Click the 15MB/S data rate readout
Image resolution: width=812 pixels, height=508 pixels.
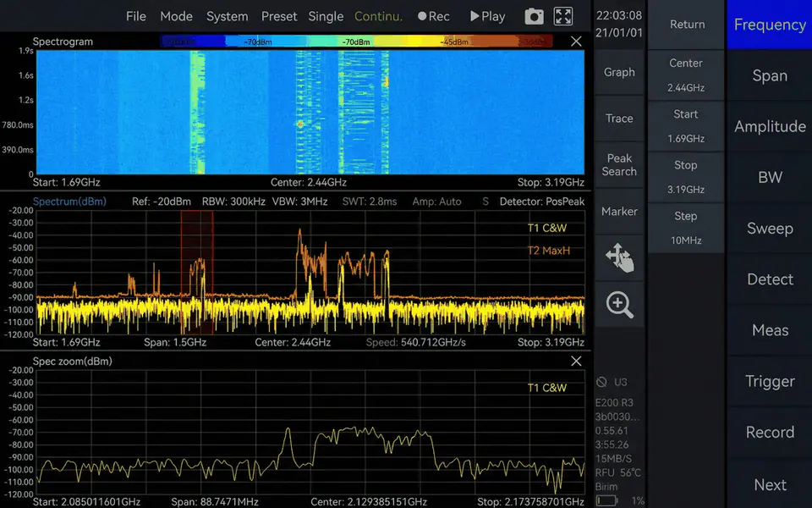613,459
